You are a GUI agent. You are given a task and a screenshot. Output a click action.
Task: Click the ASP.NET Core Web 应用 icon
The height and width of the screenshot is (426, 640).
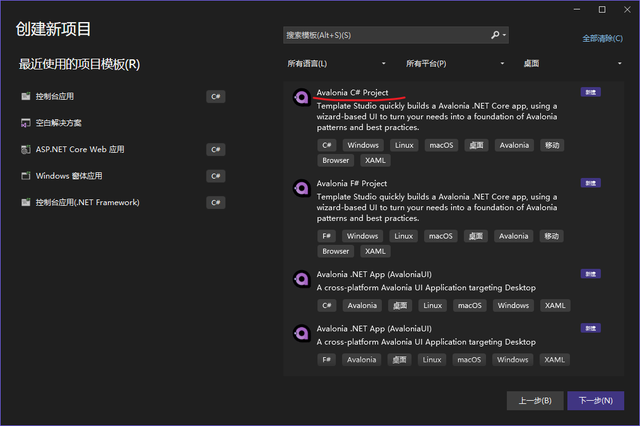click(26, 149)
